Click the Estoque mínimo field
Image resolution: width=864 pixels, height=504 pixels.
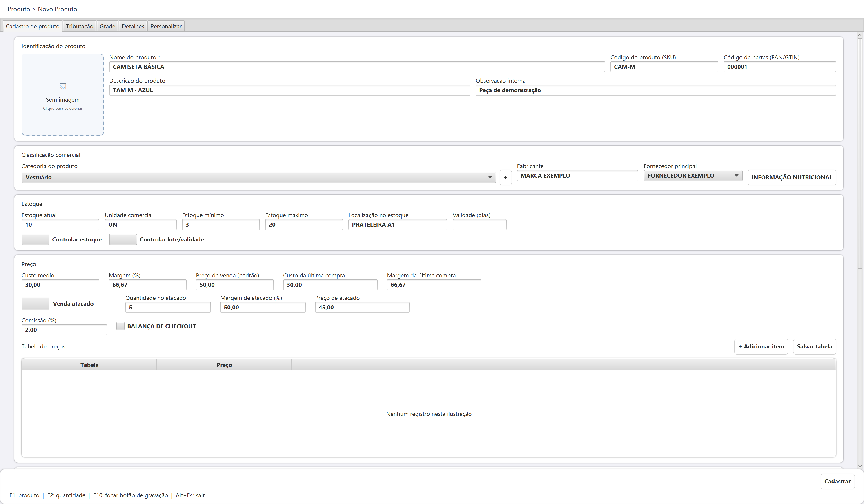[221, 225]
